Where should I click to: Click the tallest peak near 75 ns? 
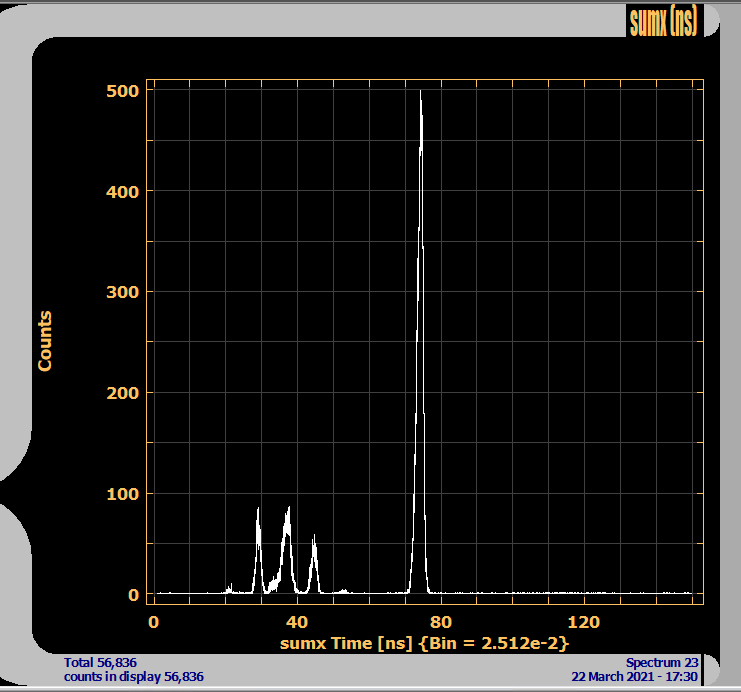pos(421,300)
